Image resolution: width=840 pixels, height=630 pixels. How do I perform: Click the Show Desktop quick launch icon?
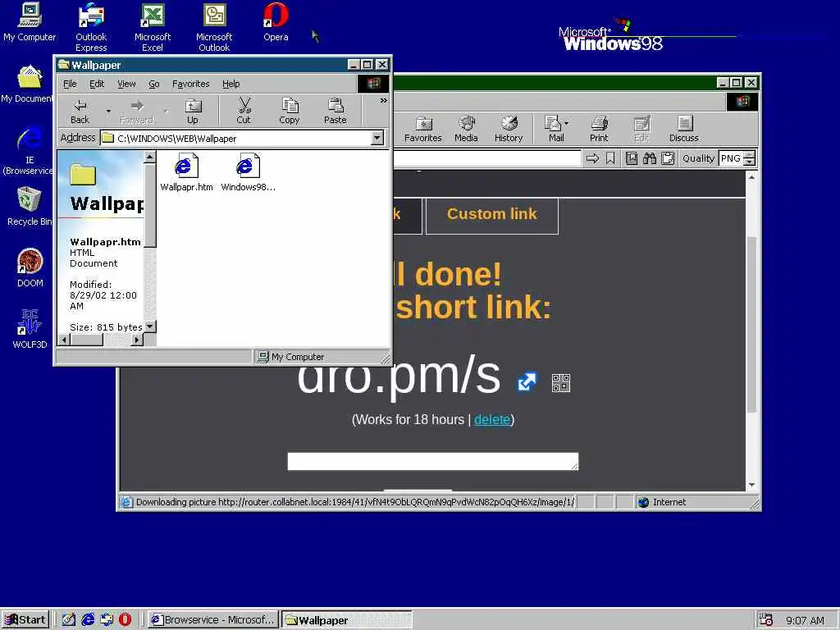click(69, 620)
